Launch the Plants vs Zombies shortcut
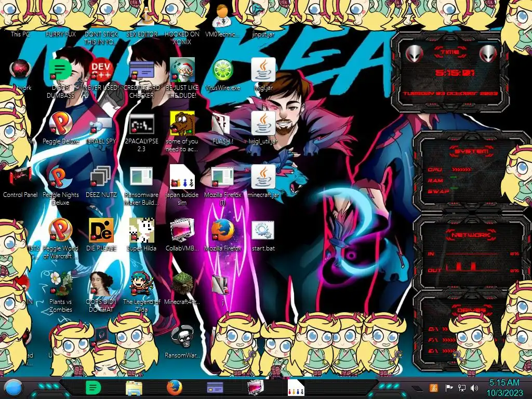This screenshot has width=532, height=399. point(61,292)
